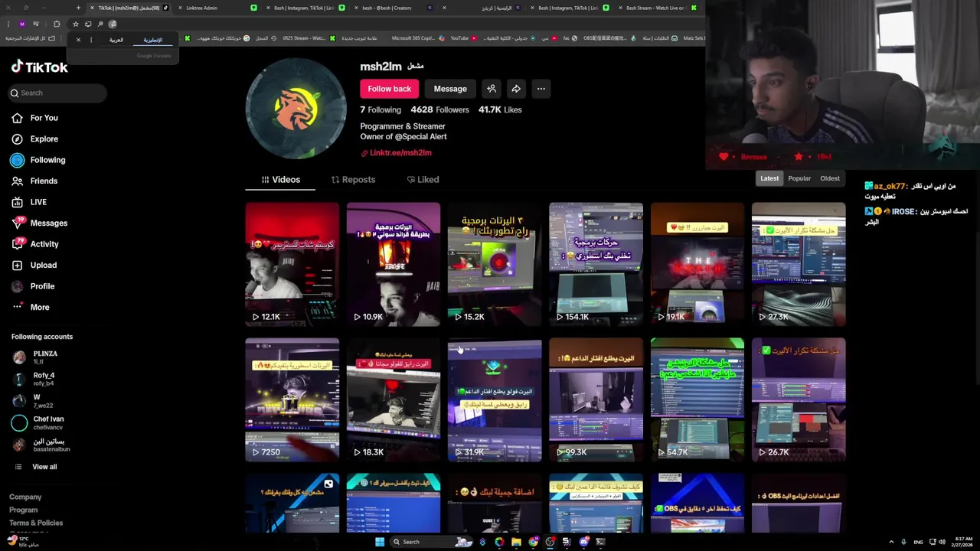The image size is (980, 551).
Task: Switch to the Liked tab
Action: (x=423, y=180)
